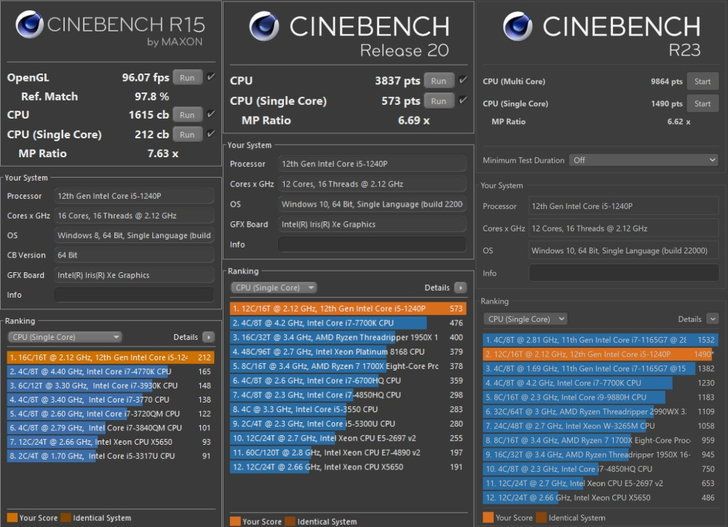Screen dimensions: 728x527
Task: Click the Info field in Release 20 system panel
Action: click(x=372, y=244)
